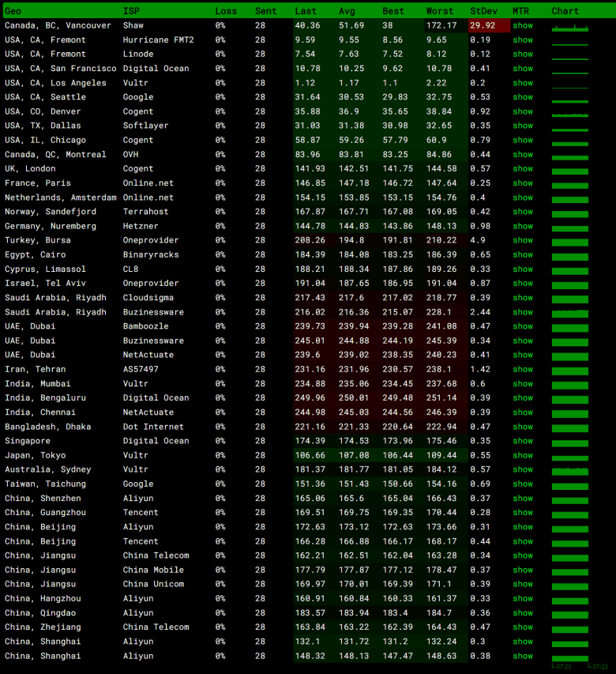
Task: Click last value 1.12 for Los Angeles
Action: [x=305, y=83]
